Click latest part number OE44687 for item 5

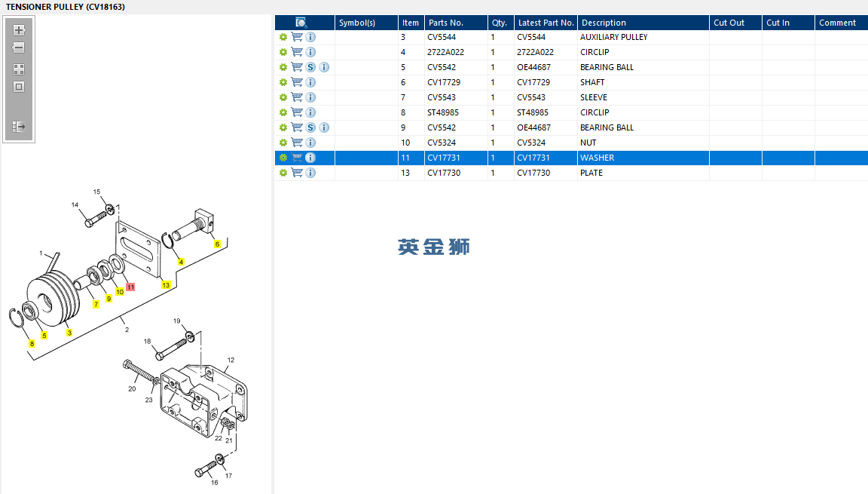(533, 67)
